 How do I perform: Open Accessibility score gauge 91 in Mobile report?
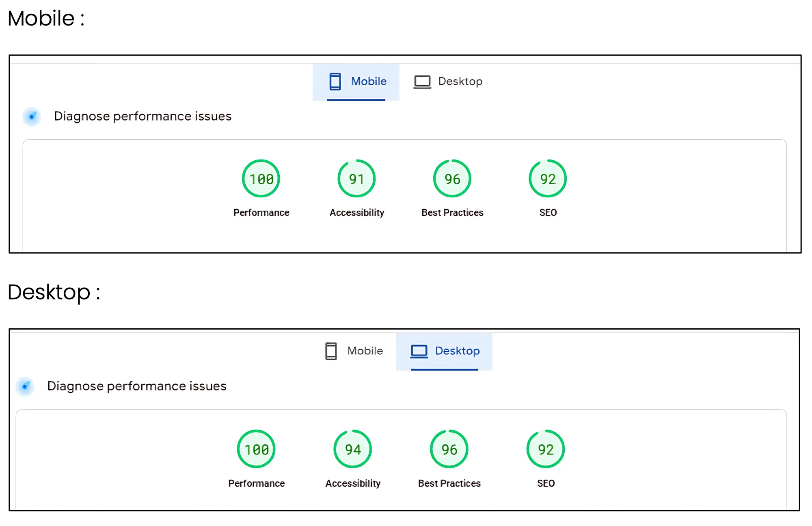tap(356, 179)
